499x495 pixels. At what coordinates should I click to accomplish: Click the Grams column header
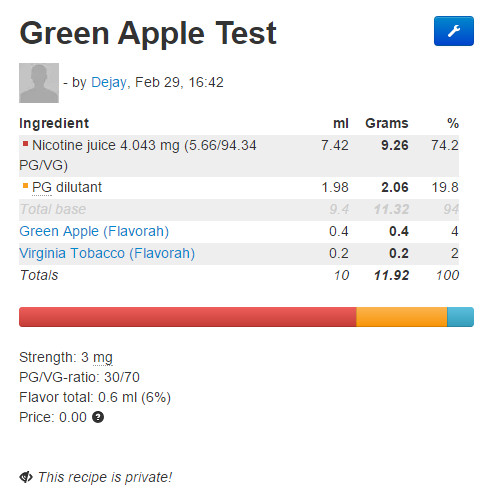click(x=387, y=123)
